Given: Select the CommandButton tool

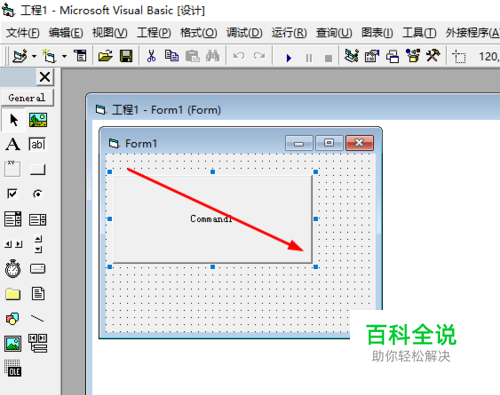Looking at the screenshot, I should pyautogui.click(x=38, y=169).
